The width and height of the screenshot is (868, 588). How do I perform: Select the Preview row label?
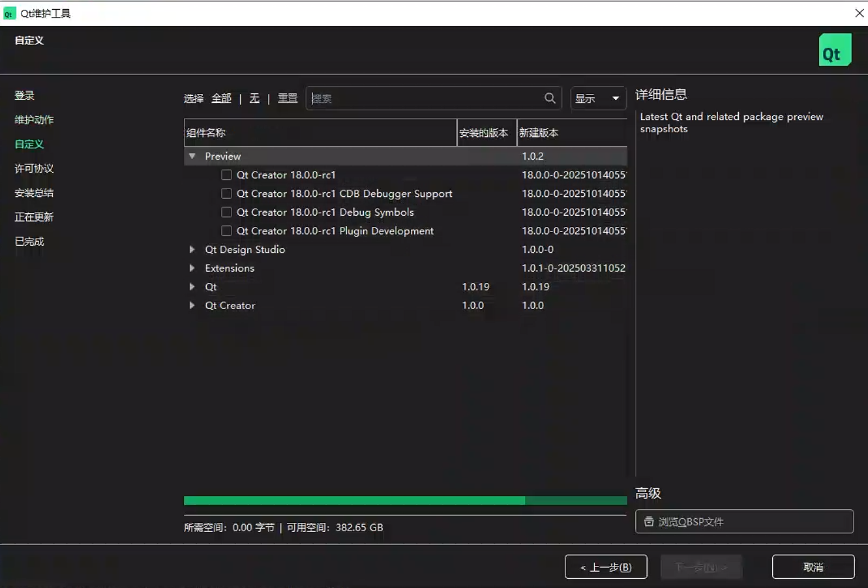coord(223,156)
